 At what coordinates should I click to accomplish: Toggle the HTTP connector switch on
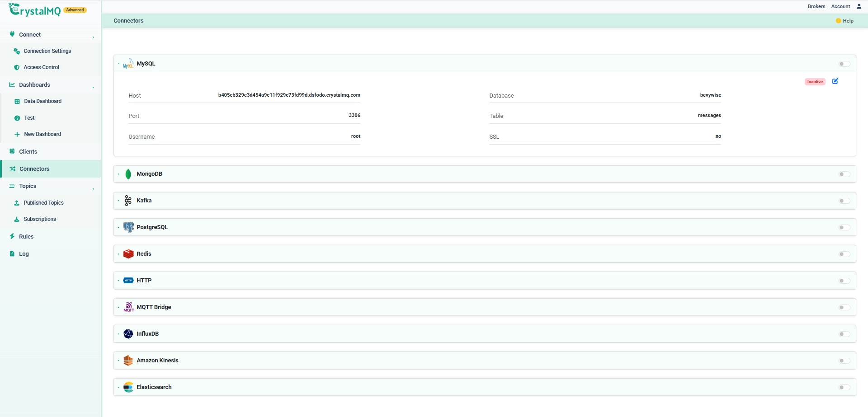click(844, 281)
